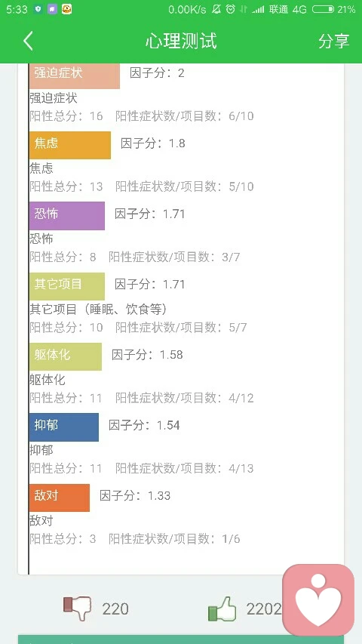
Task: Select the purple 恐怖 factor bar
Action: 67,216
